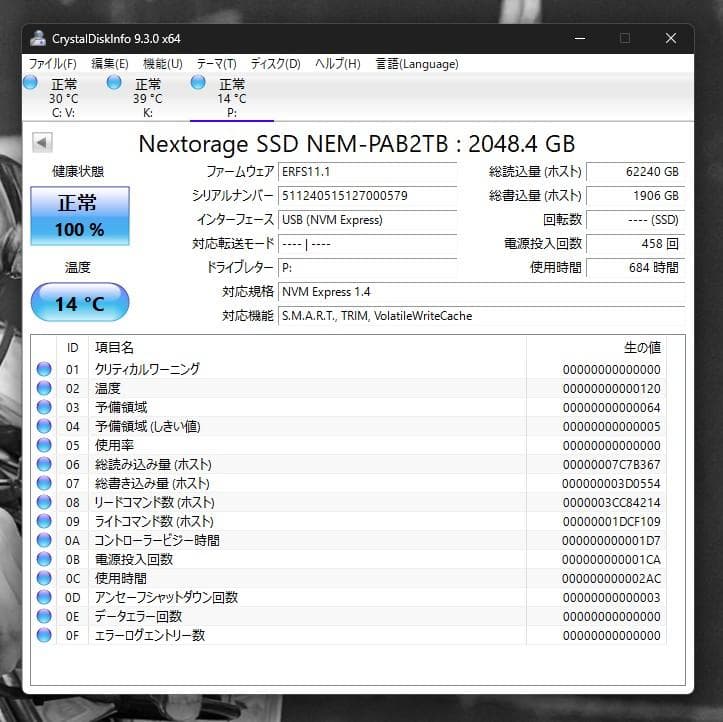Click the 生の値 column header
The width and height of the screenshot is (723, 722).
pyautogui.click(x=596, y=348)
